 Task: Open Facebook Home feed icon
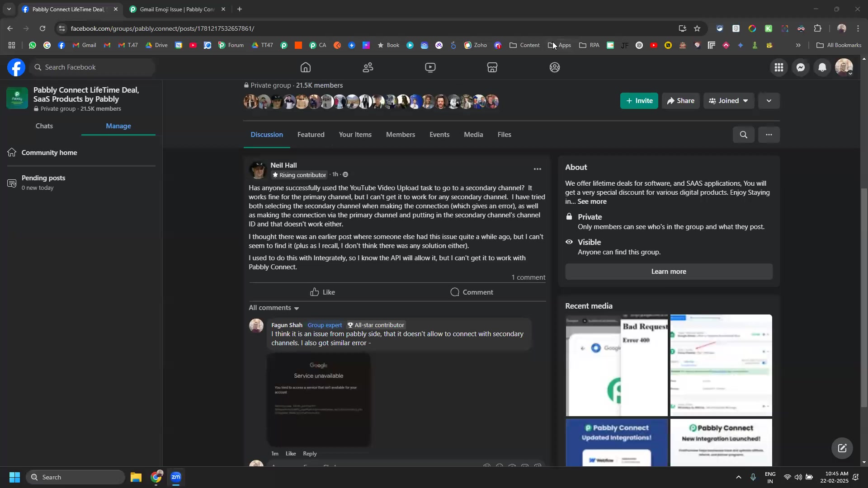(306, 67)
